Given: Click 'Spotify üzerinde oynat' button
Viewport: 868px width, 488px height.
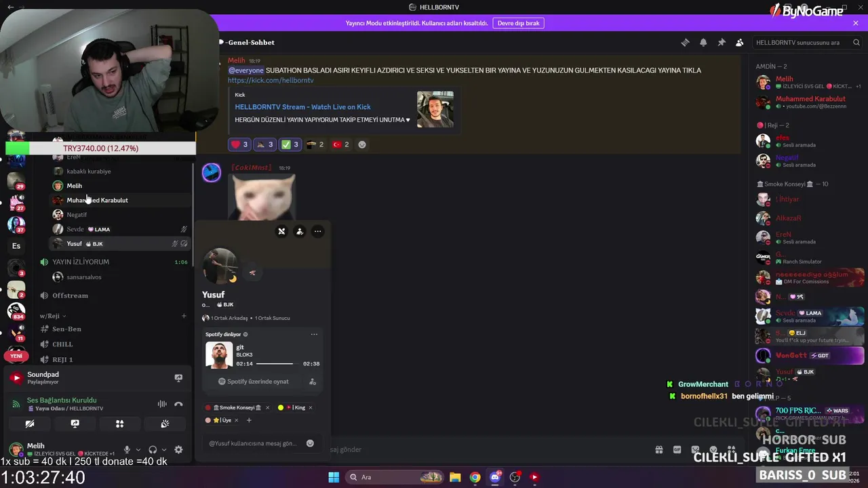Looking at the screenshot, I should 253,382.
